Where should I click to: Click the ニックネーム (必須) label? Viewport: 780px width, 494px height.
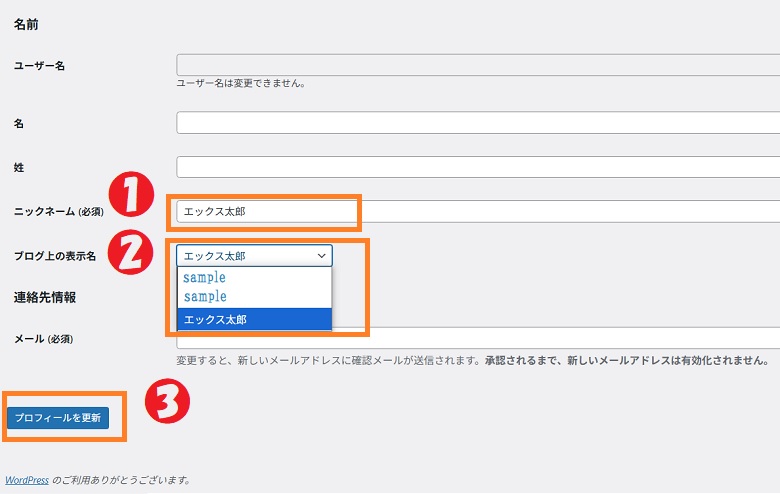click(x=59, y=211)
